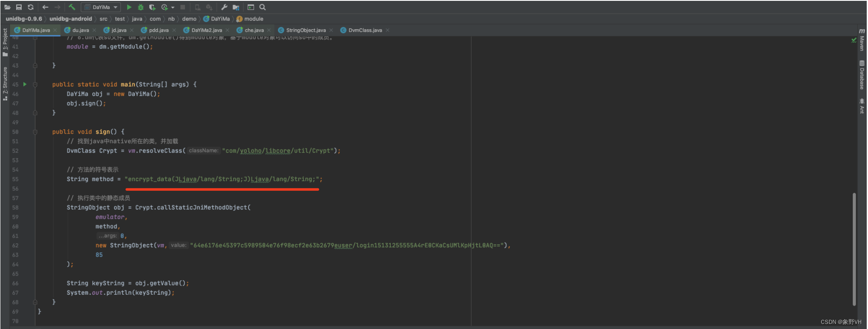Click the profiler run icon
Image resolution: width=868 pixels, height=329 pixels.
164,7
